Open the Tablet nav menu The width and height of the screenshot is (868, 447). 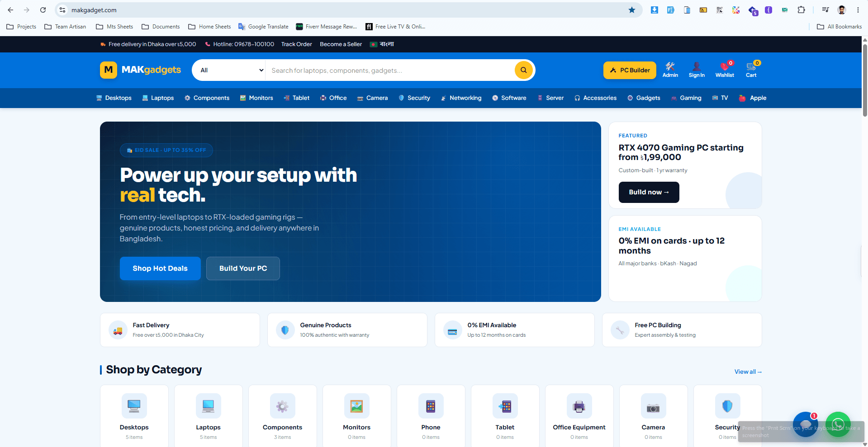pyautogui.click(x=297, y=98)
